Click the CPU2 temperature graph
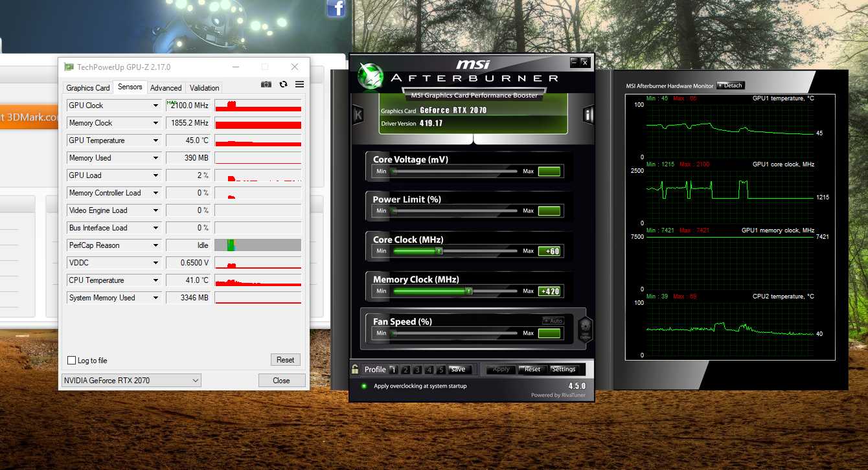The width and height of the screenshot is (868, 470). click(730, 329)
